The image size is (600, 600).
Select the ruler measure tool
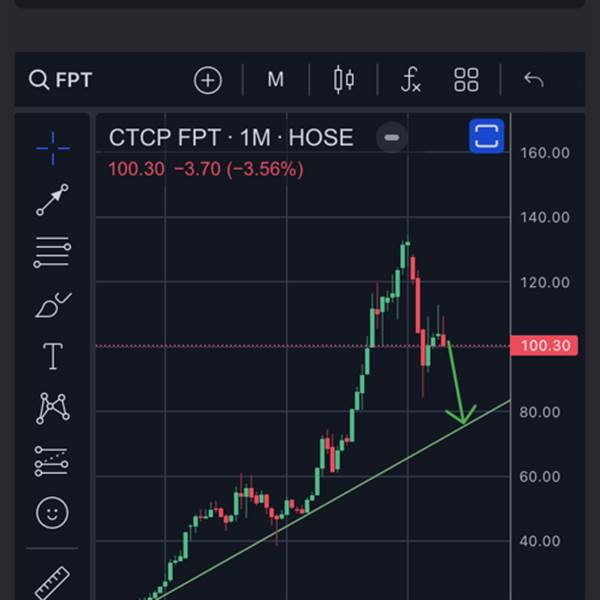point(52,582)
